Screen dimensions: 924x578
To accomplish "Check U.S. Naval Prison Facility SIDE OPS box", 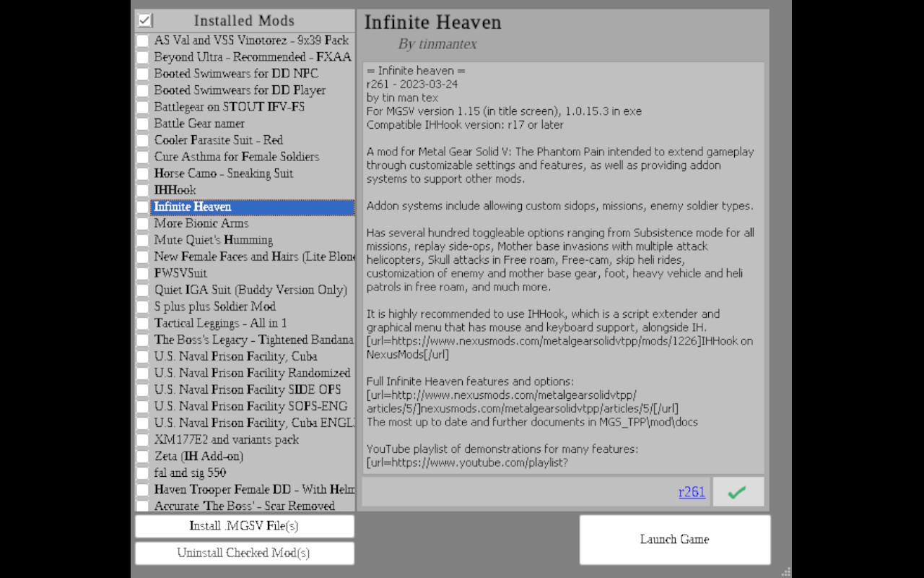I will tap(142, 389).
